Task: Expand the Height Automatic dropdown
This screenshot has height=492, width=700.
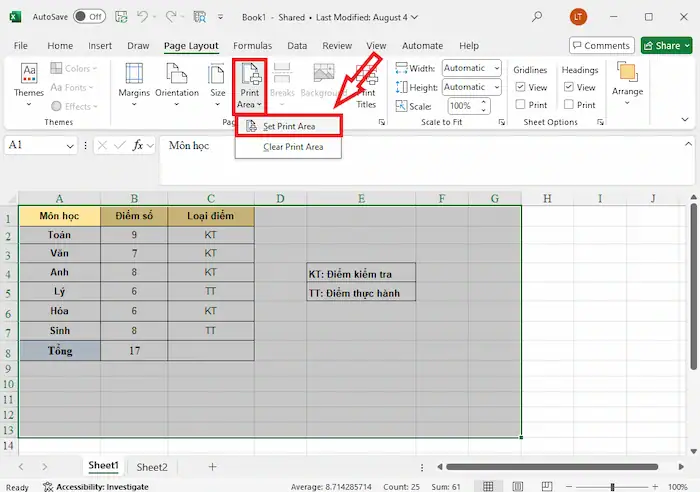Action: pos(466,87)
